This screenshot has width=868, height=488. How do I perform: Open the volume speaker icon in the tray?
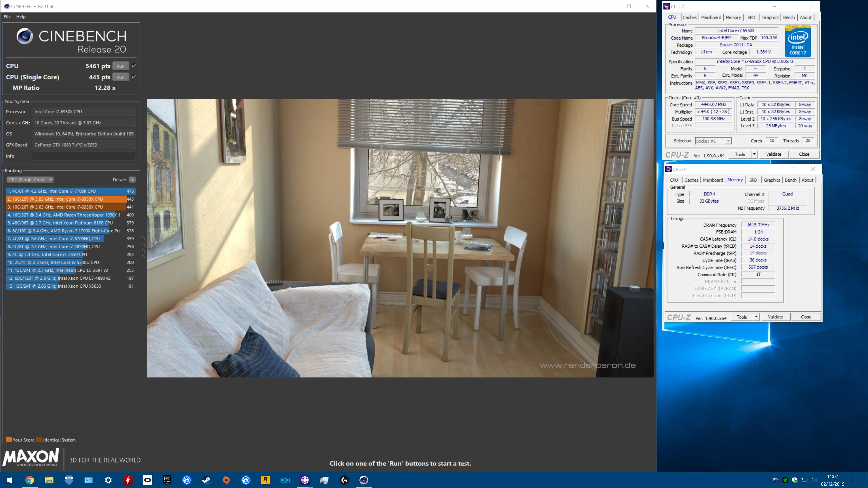point(813,480)
